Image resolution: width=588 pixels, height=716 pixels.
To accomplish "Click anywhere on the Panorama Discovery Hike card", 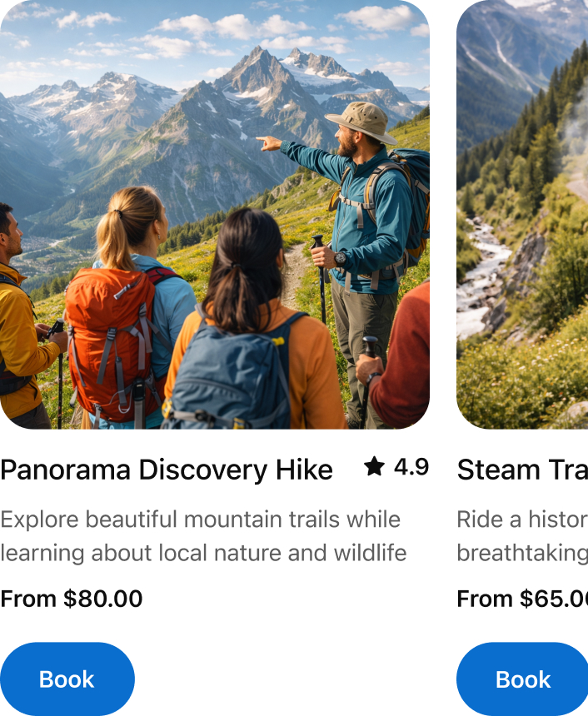I will (x=215, y=358).
